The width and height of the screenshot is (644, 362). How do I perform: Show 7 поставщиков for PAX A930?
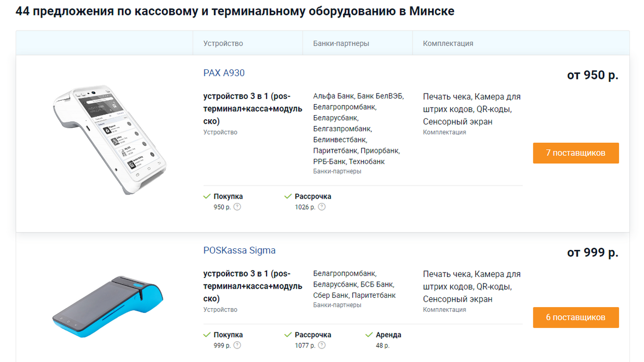click(576, 153)
